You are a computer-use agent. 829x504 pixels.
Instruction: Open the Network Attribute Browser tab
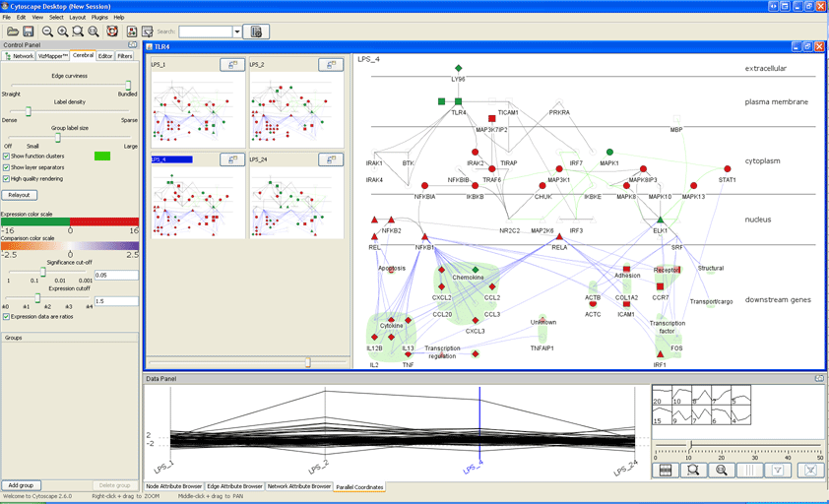[299, 486]
